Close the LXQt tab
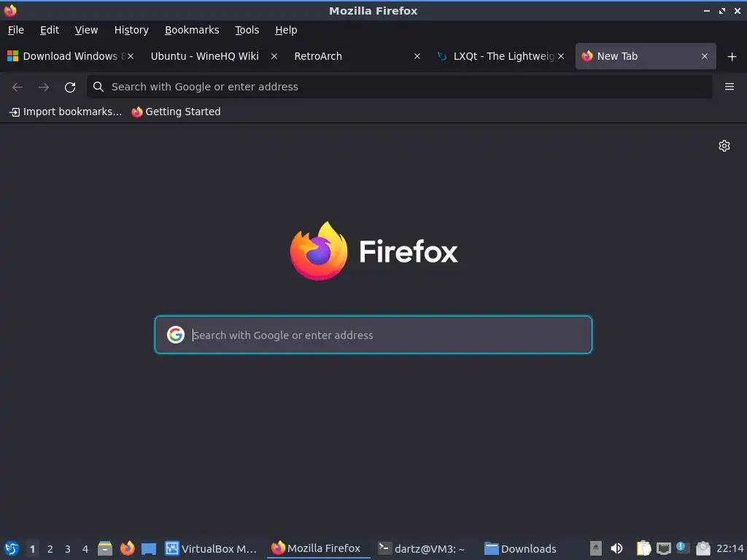The image size is (747, 560). click(561, 56)
